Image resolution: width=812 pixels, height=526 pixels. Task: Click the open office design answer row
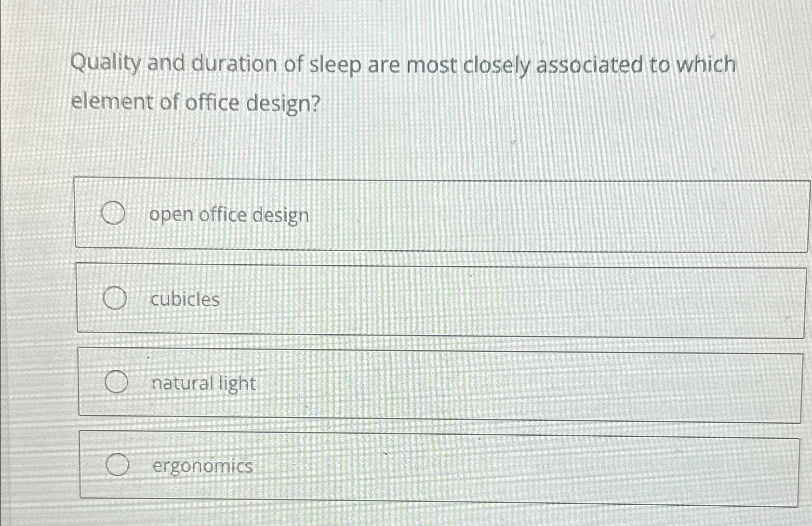tap(434, 214)
